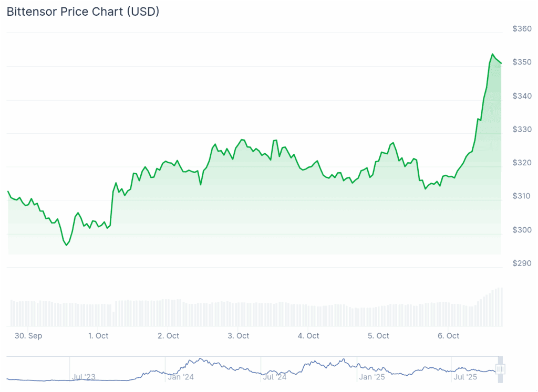Viewport: 538px width, 392px height.
Task: Click the Jul '23 navigator label
Action: point(84,377)
